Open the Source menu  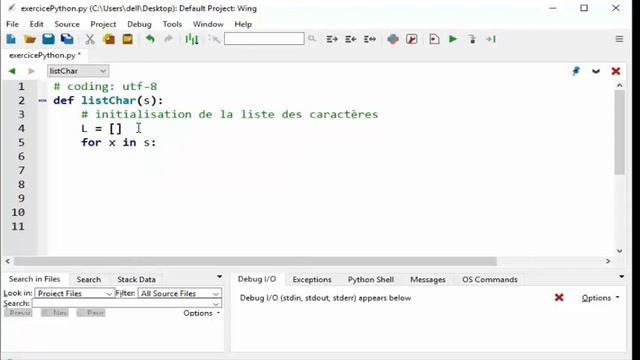click(67, 24)
